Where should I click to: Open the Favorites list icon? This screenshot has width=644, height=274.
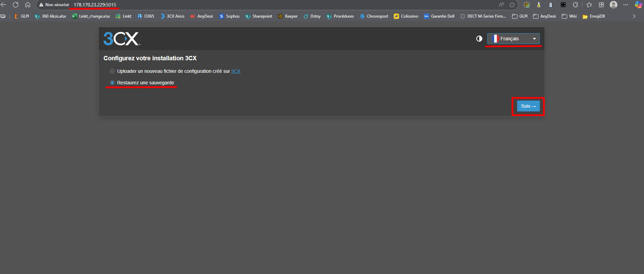click(x=589, y=5)
